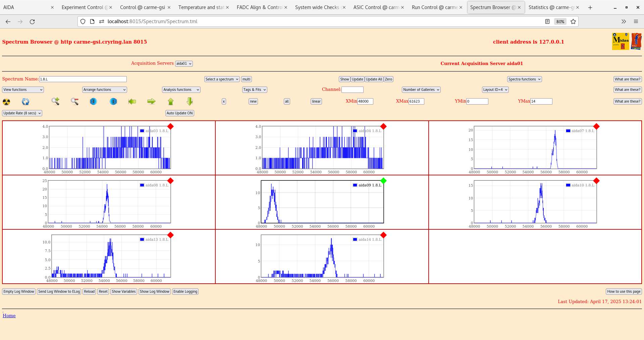Follow the Home link
Viewport: 644px width, 340px height.
click(9, 316)
